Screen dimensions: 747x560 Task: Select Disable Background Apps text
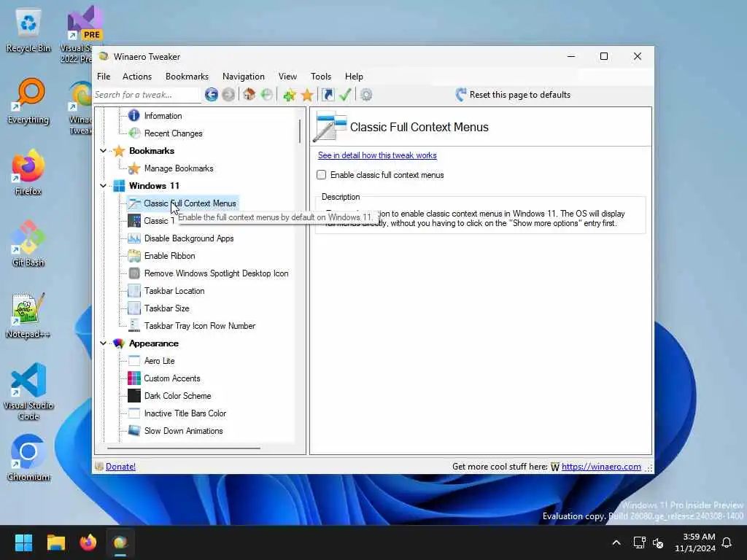[189, 238]
